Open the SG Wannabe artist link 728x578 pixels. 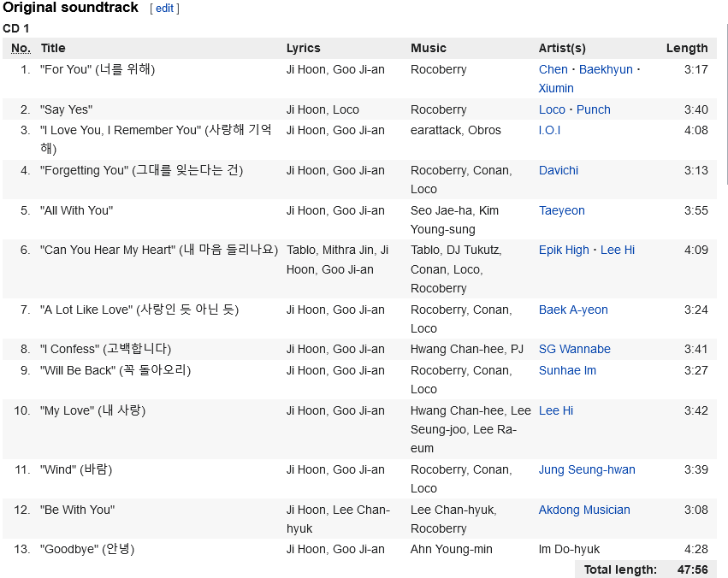tap(574, 349)
